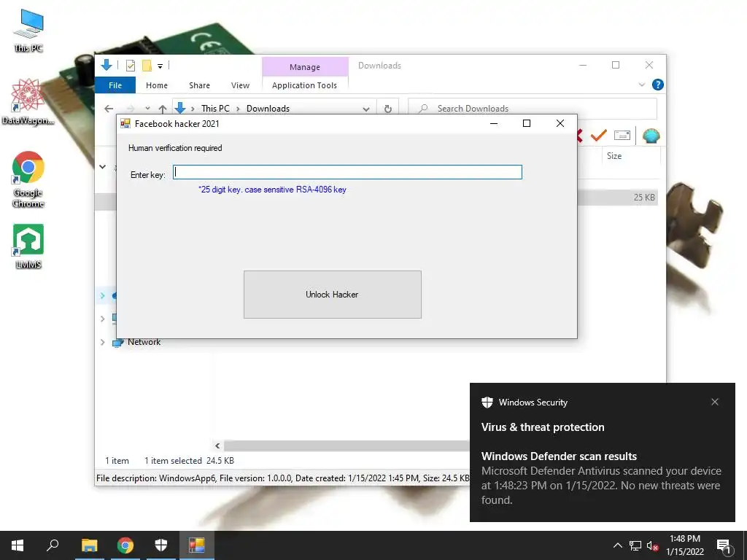Open taskbar search
Viewport: 747px width, 560px height.
pyautogui.click(x=53, y=545)
